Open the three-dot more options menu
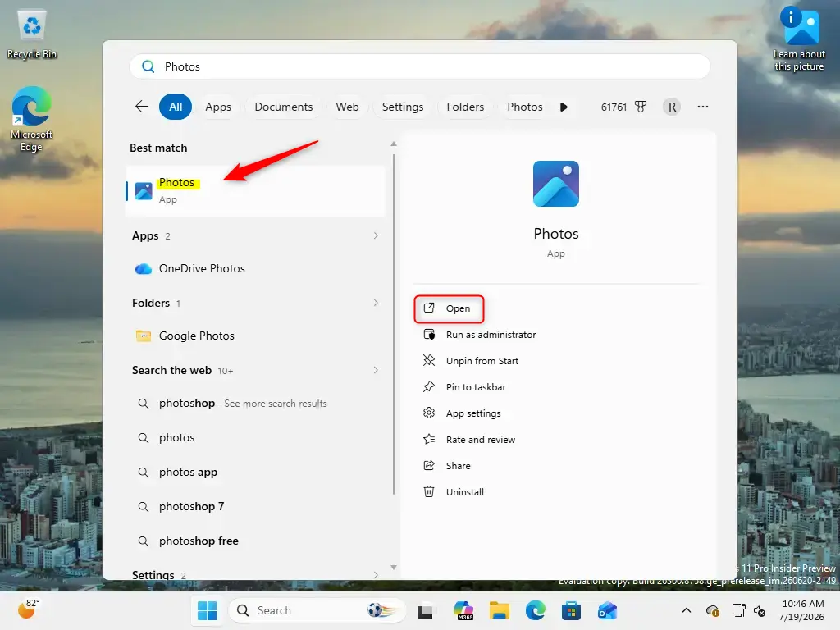 click(x=703, y=107)
